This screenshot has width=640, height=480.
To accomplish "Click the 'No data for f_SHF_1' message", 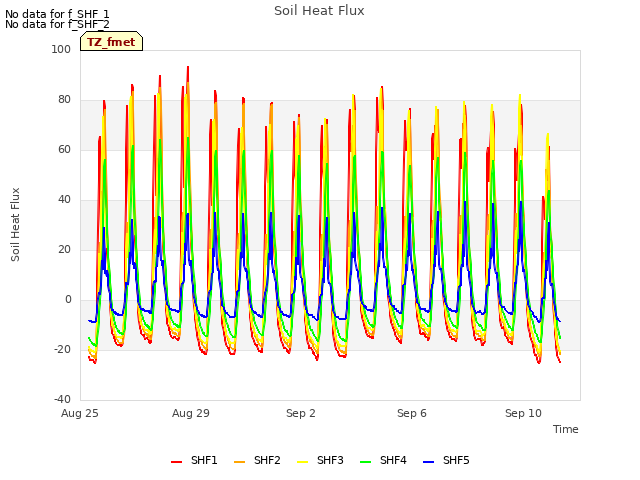I will pos(57,14).
